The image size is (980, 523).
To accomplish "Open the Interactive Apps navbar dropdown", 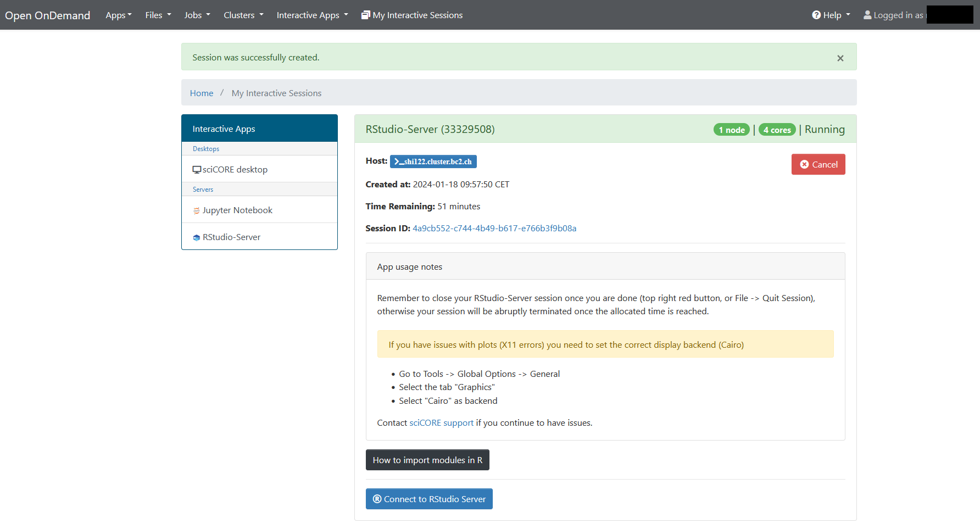I will (x=312, y=15).
